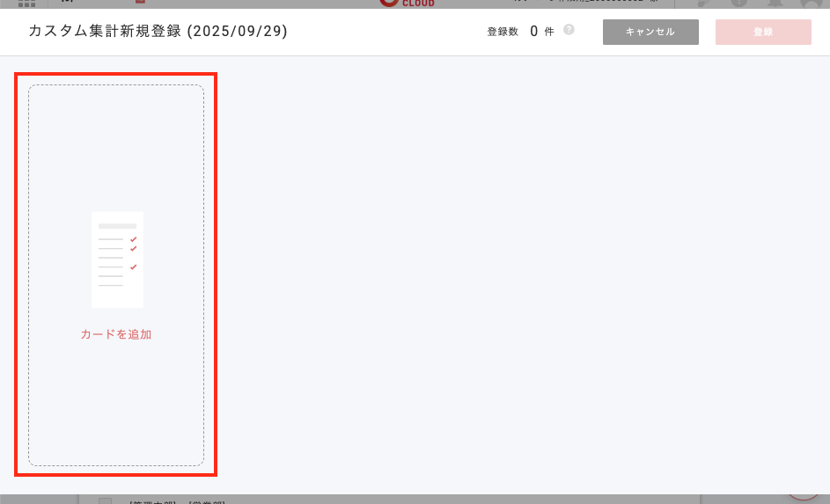Click the key icon in top bar
830x504 pixels.
[x=703, y=3]
